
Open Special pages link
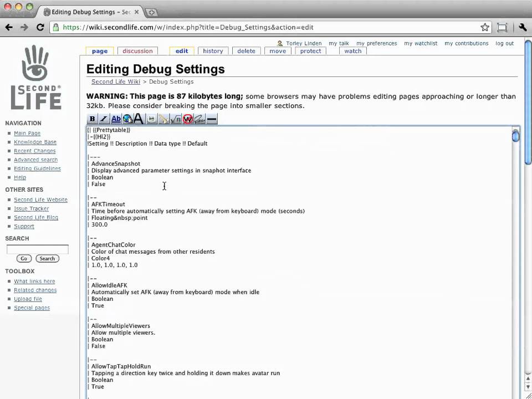[x=32, y=308]
